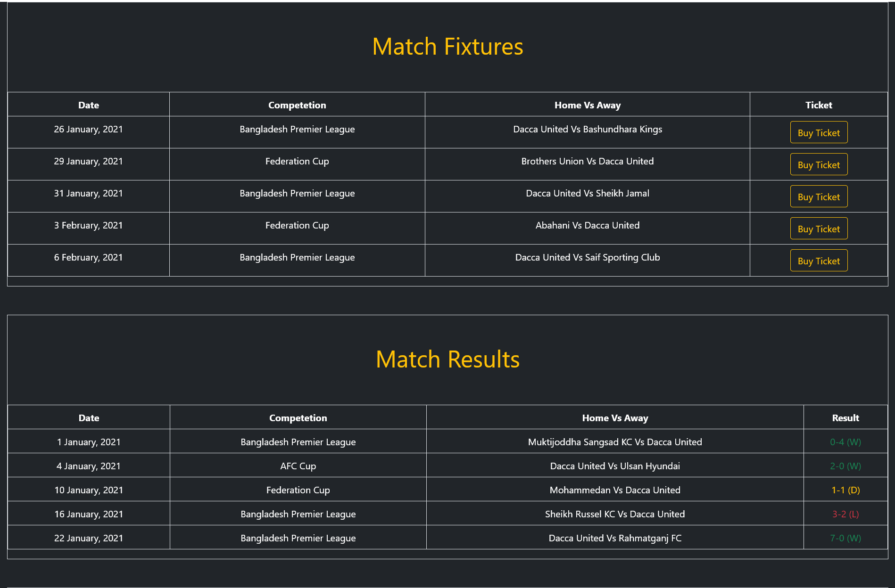The height and width of the screenshot is (588, 895).
Task: Select Muktijoddha Sangsad KC match cell
Action: pos(615,441)
